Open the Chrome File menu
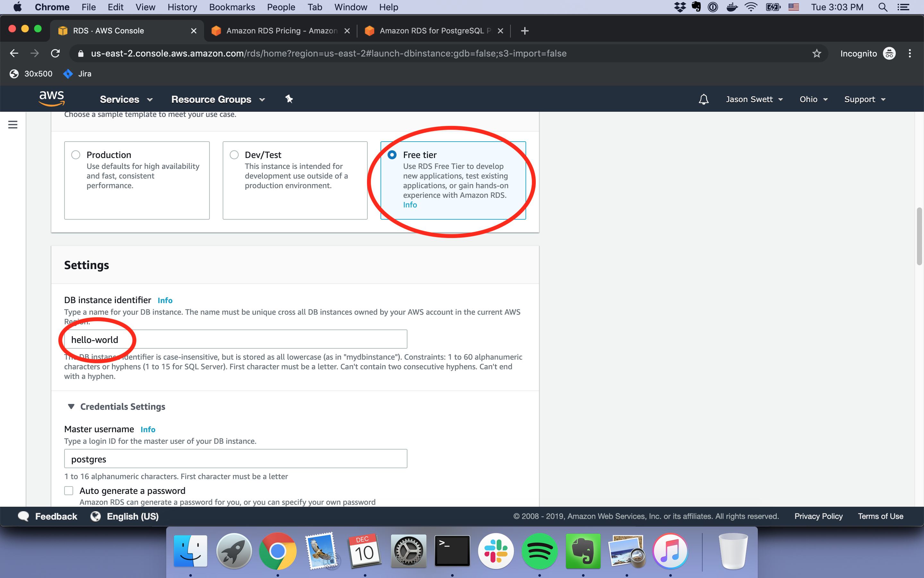The width and height of the screenshot is (924, 578). click(x=89, y=7)
